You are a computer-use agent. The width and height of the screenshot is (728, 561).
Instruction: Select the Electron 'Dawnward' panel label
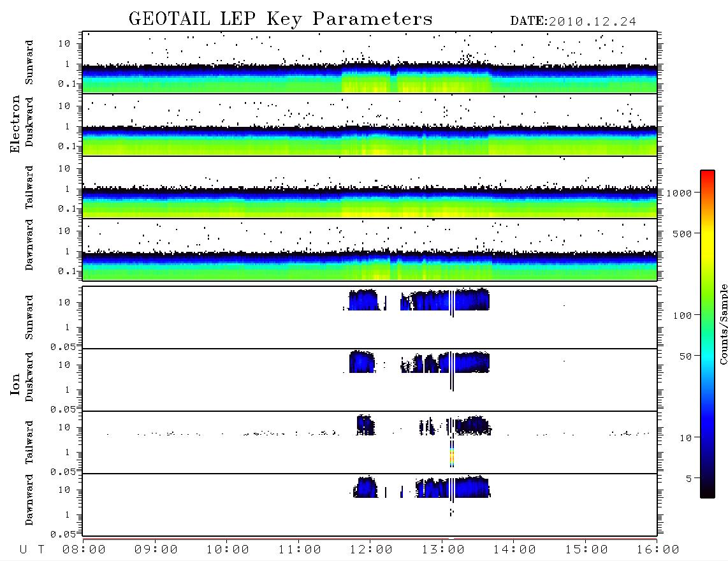point(29,245)
